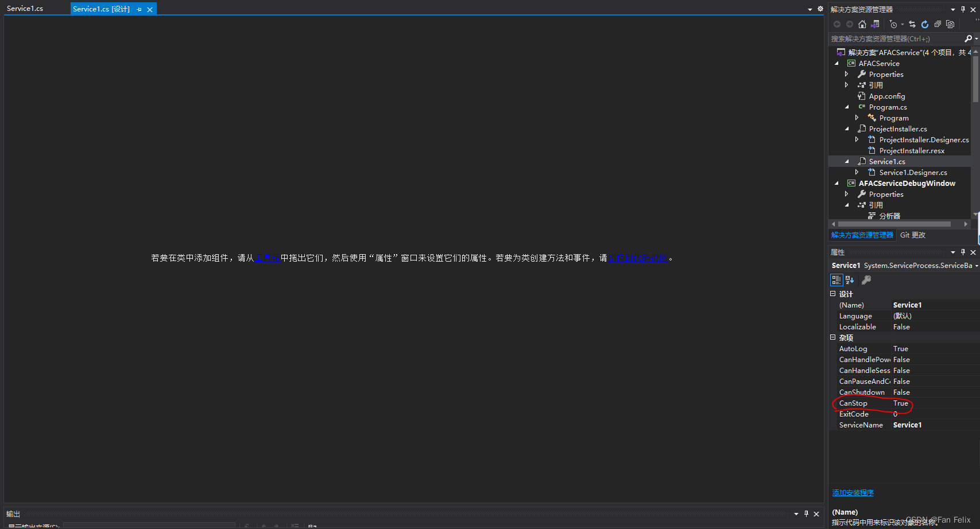Expand Service1.Designer.cs node
The image size is (980, 529).
[x=857, y=172]
